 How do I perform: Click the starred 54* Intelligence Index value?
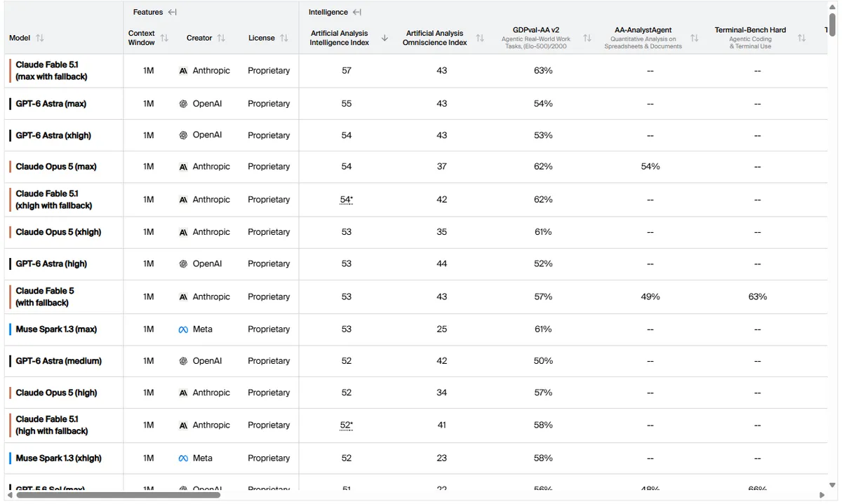pyautogui.click(x=347, y=199)
